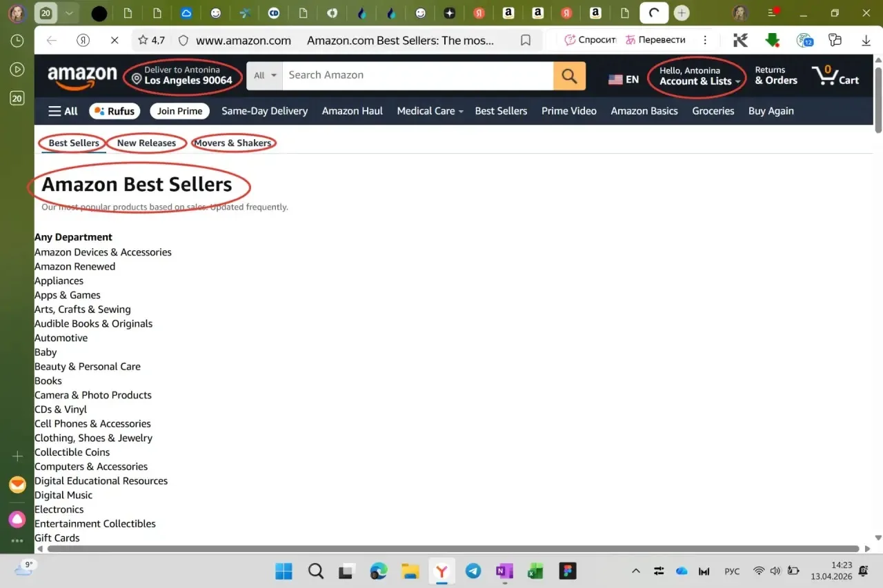Click the site protection shield icon
Viewport: 883px width, 588px height.
click(x=183, y=41)
